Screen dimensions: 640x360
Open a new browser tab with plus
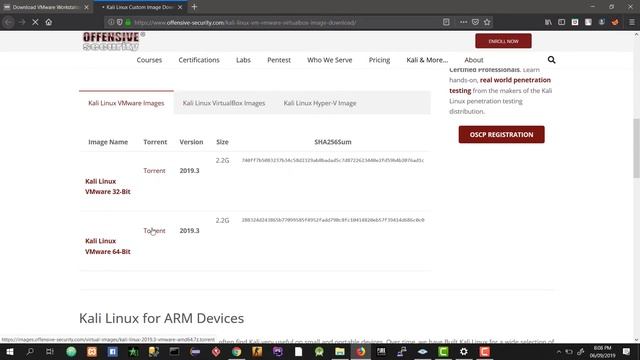(x=194, y=7)
